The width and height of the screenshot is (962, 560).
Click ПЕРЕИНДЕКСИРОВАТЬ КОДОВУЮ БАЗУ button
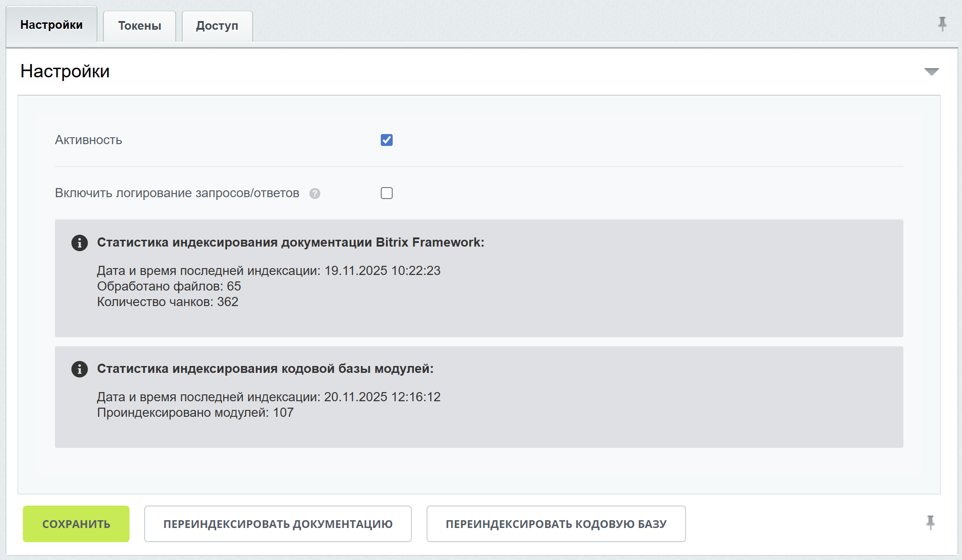click(556, 524)
